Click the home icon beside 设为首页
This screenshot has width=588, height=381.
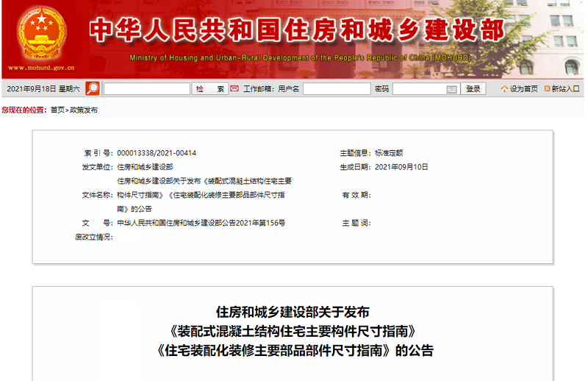coord(504,88)
